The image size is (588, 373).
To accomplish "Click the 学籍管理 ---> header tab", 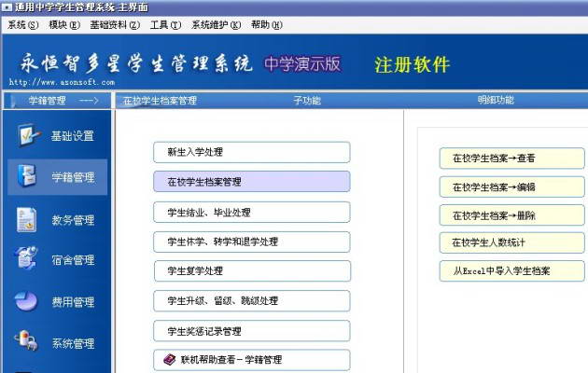I will tap(57, 101).
